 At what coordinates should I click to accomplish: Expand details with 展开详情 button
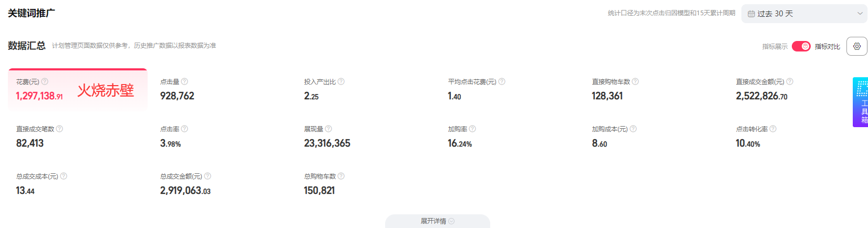point(438,221)
